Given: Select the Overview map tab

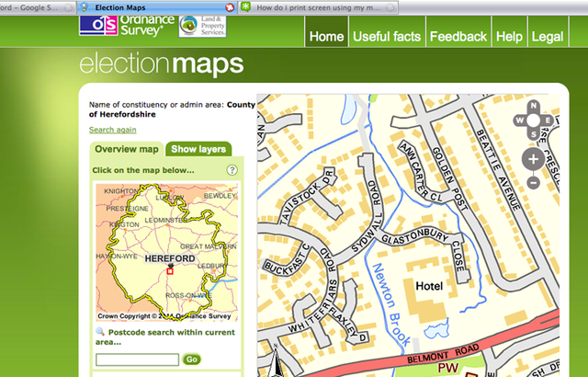Looking at the screenshot, I should [128, 149].
